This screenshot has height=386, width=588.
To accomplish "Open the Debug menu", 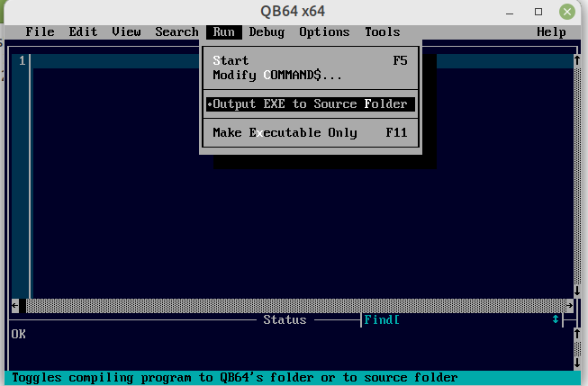I will coord(267,32).
